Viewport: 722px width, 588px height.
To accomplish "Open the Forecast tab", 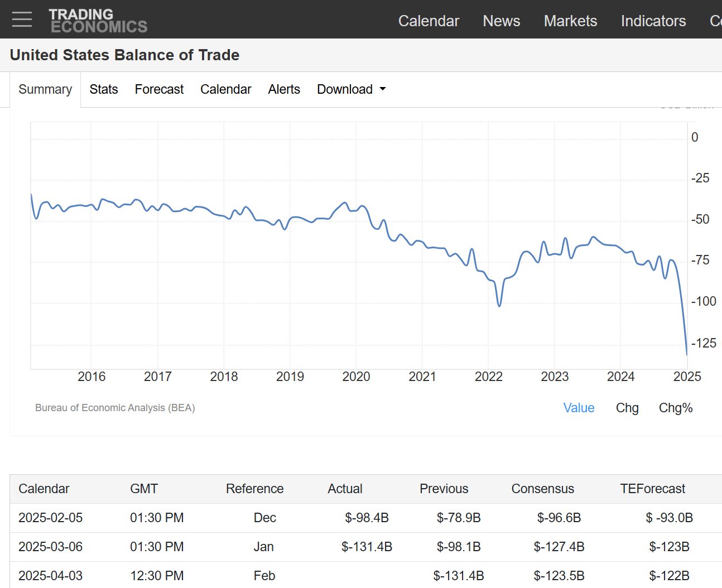I will [x=159, y=89].
